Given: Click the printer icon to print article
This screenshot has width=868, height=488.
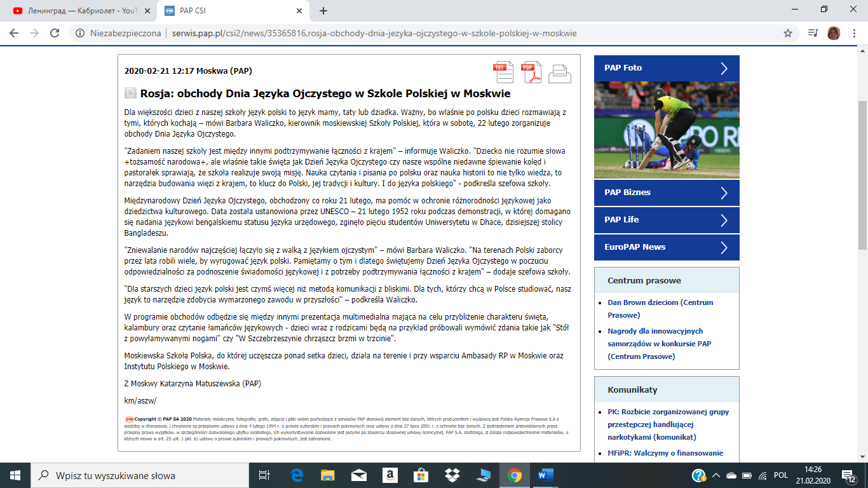Looking at the screenshot, I should pos(559,74).
